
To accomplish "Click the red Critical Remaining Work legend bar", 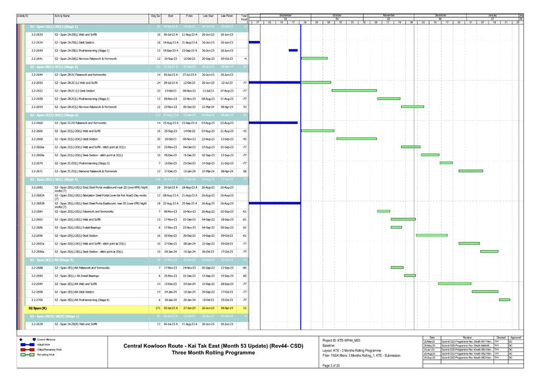I will point(27,350).
